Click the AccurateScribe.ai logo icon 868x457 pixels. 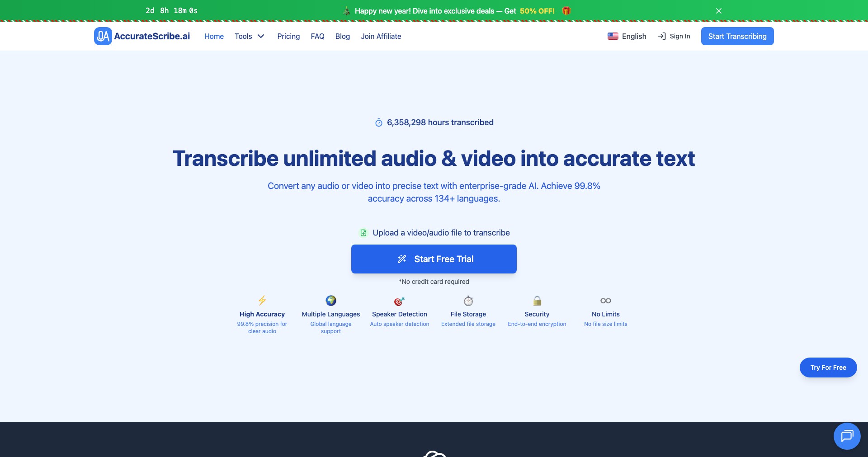click(x=103, y=36)
